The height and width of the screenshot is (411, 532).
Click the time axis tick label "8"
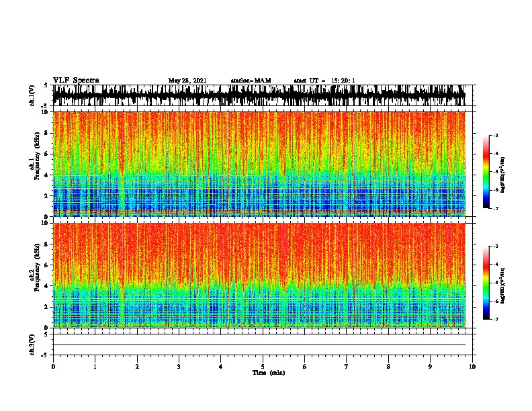click(x=388, y=366)
